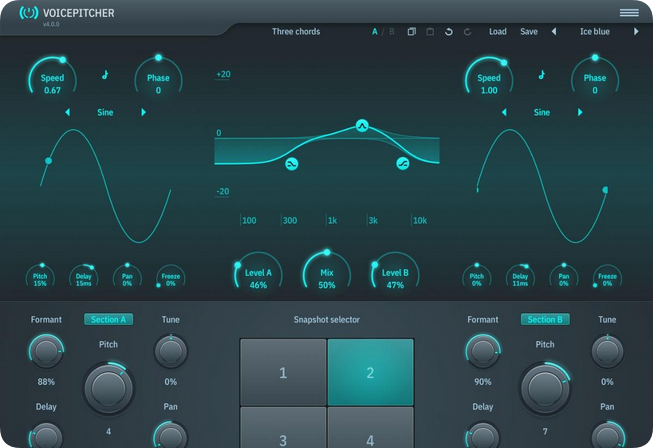Screen dimensions: 653x448
Task: Click Section A Tune knob
Action: [171, 351]
